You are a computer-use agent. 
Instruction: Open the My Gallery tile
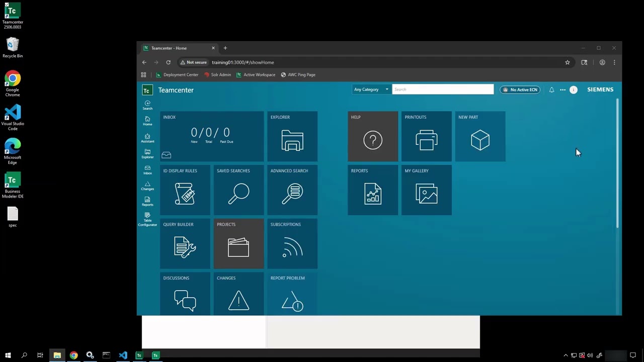pos(427,190)
